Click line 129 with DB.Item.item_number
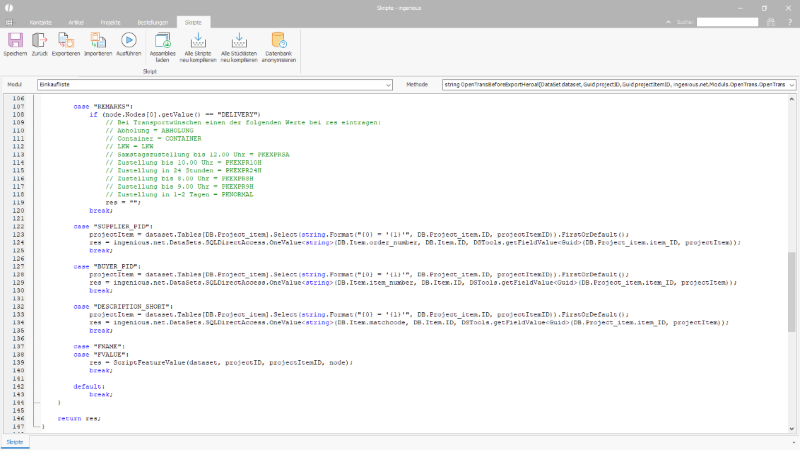Screen dimensions: 800x450 click(413, 283)
